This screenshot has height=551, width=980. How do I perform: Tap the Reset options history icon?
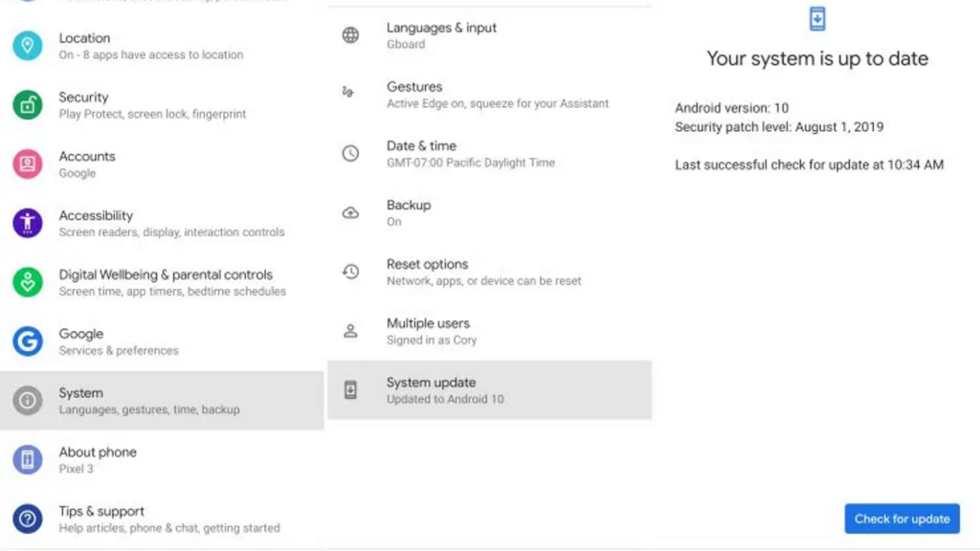tap(350, 272)
